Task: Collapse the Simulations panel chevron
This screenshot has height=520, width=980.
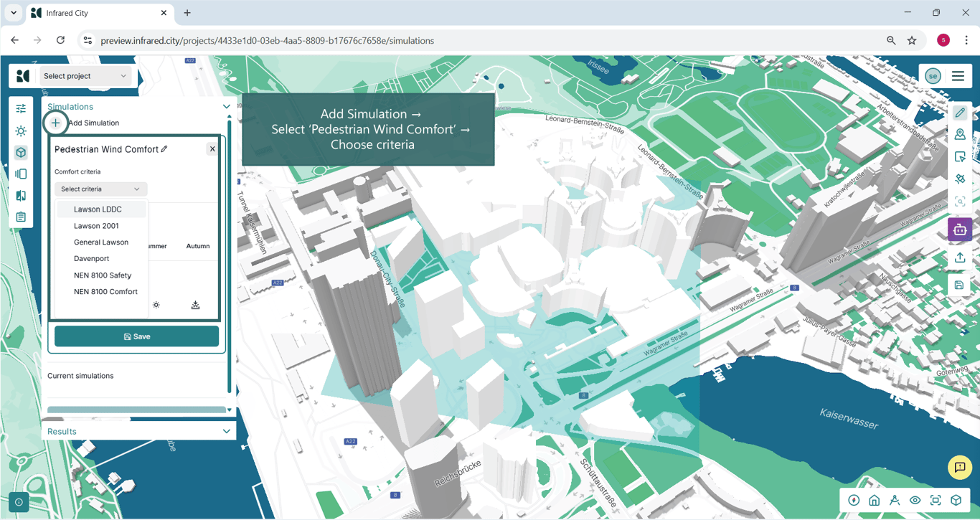Action: pos(227,107)
